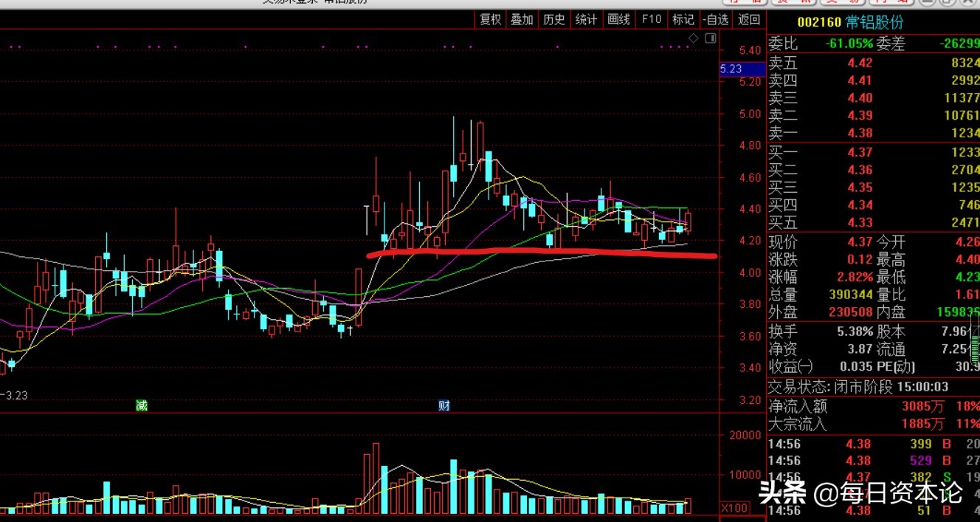Select the 卖二 ask row at 4.39
The width and height of the screenshot is (980, 522).
(x=874, y=116)
